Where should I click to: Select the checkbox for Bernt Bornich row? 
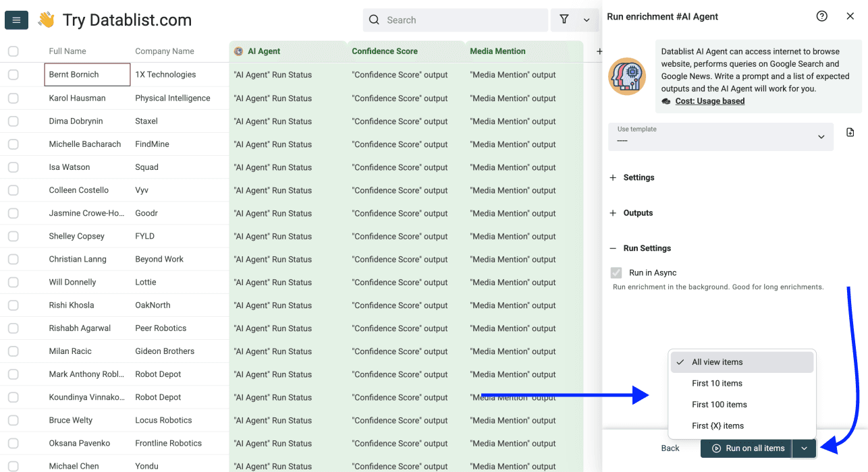[x=13, y=74]
